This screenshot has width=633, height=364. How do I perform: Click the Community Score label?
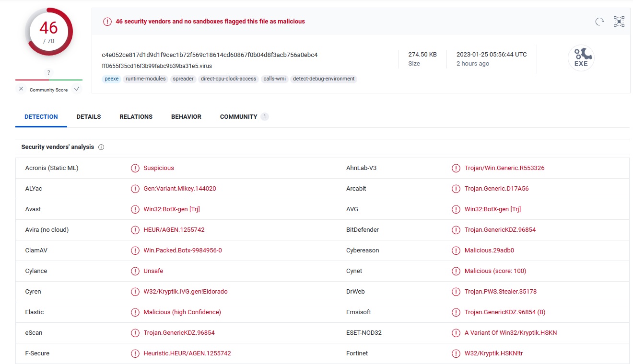pyautogui.click(x=48, y=90)
